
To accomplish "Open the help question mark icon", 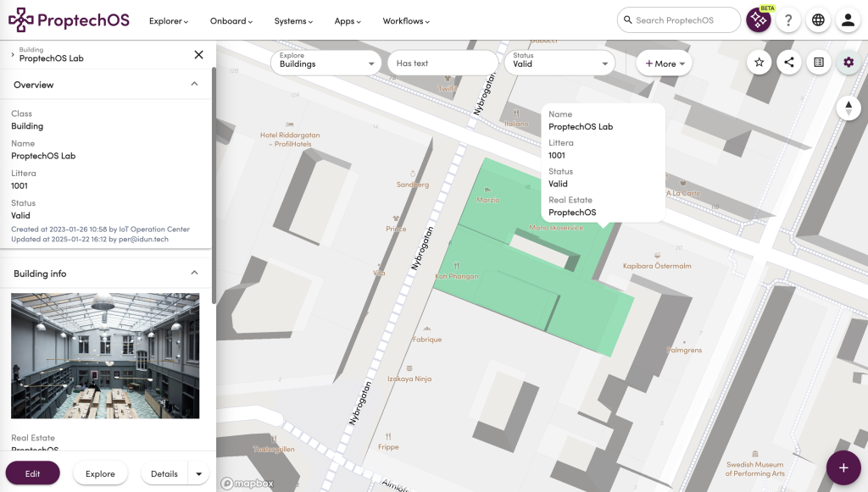I will tap(788, 20).
